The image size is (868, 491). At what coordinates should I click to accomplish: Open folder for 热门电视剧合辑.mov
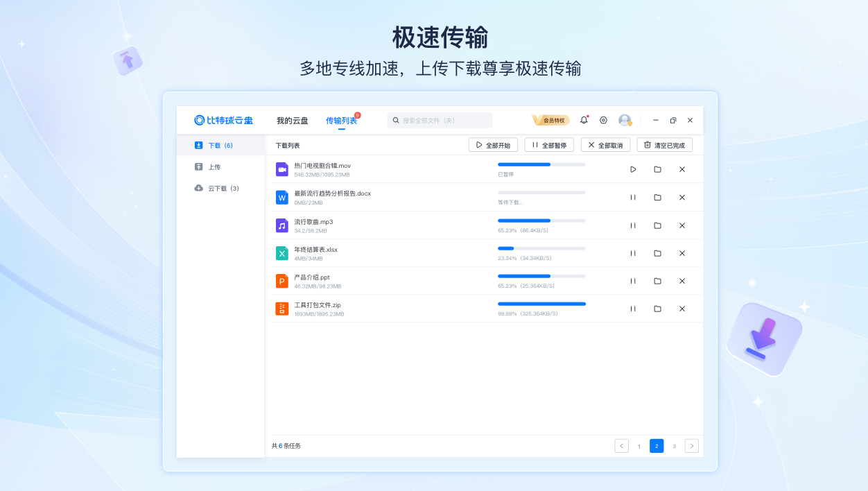tap(657, 169)
